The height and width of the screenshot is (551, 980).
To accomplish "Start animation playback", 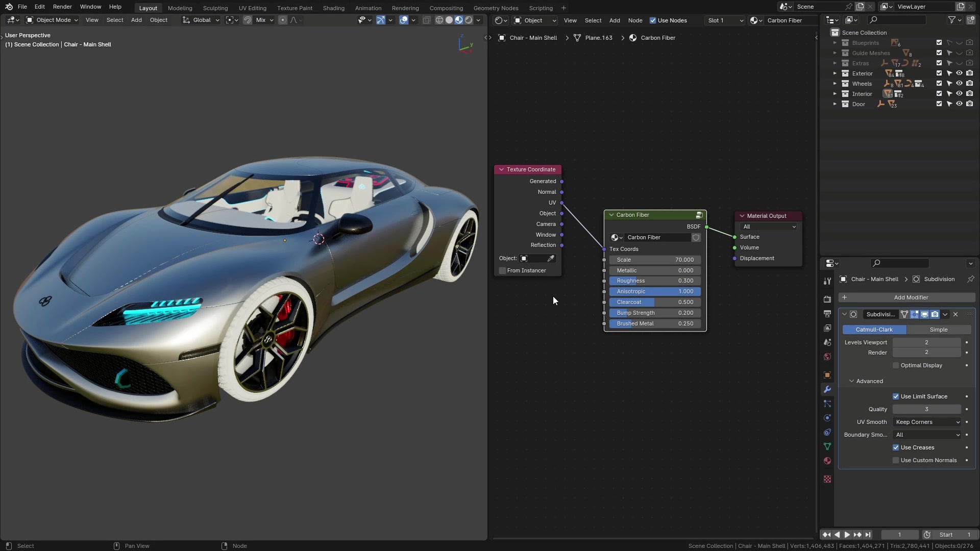I will (847, 535).
